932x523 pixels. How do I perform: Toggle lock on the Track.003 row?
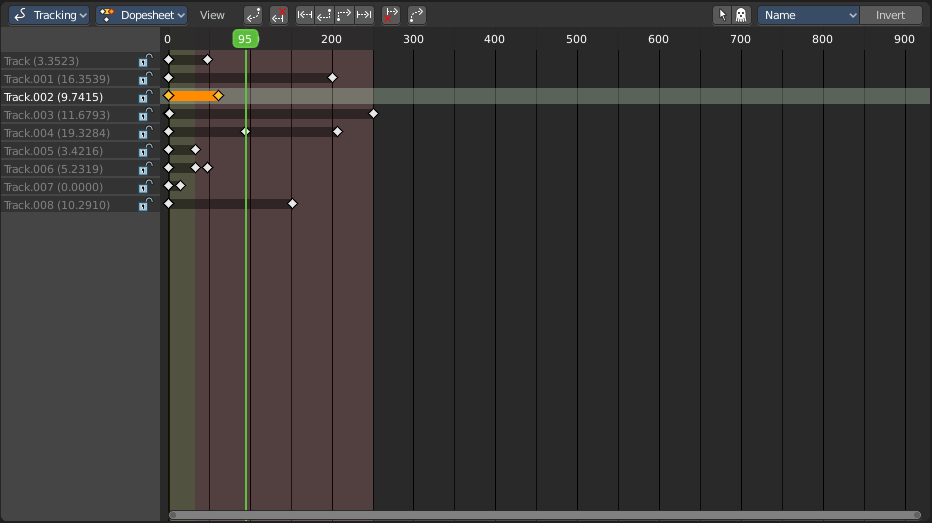(x=146, y=115)
